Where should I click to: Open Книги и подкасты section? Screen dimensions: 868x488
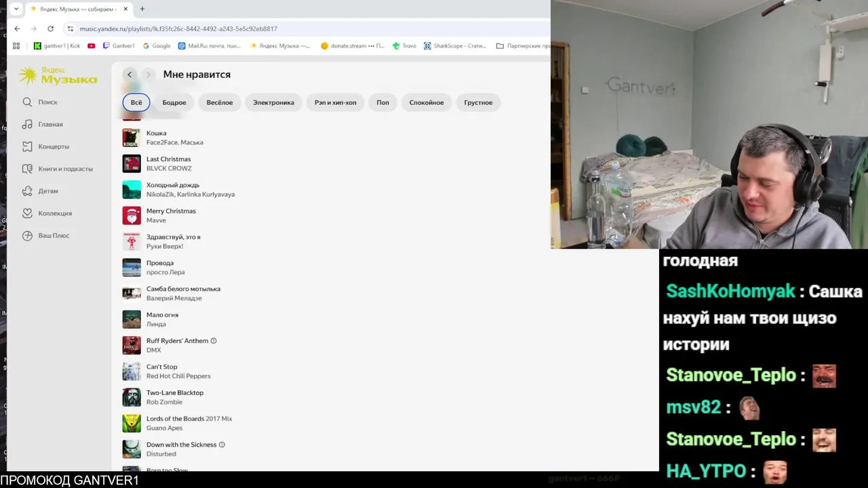point(57,169)
